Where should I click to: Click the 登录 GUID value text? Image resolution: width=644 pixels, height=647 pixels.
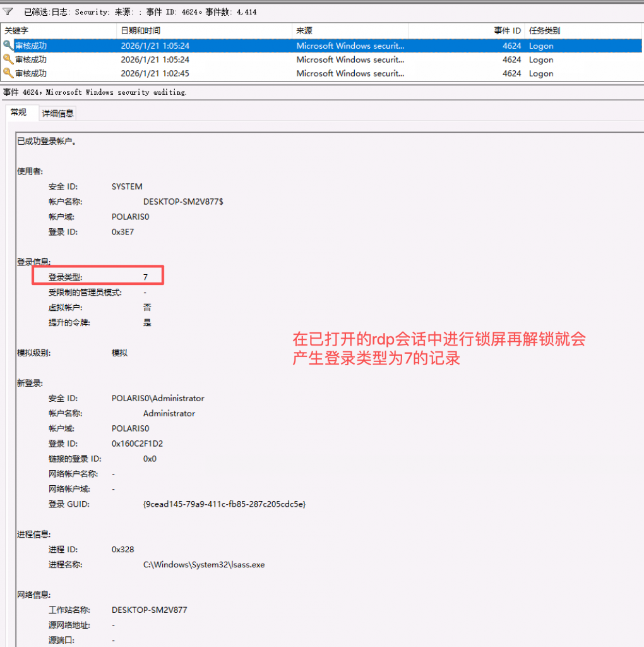pyautogui.click(x=224, y=504)
